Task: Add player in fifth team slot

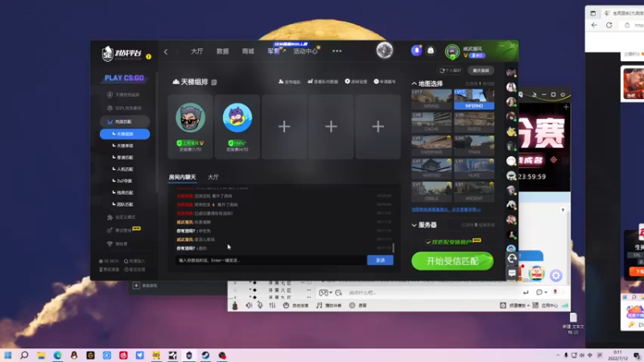Action: click(x=378, y=126)
